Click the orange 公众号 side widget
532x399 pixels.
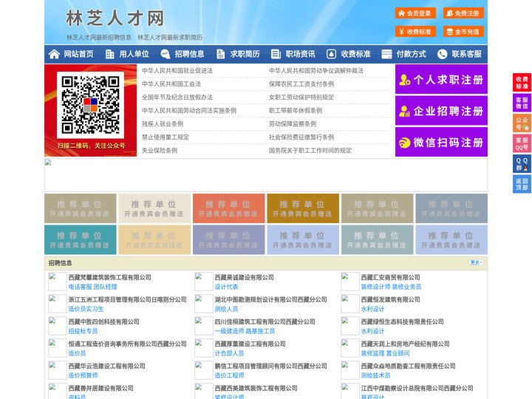pos(522,123)
